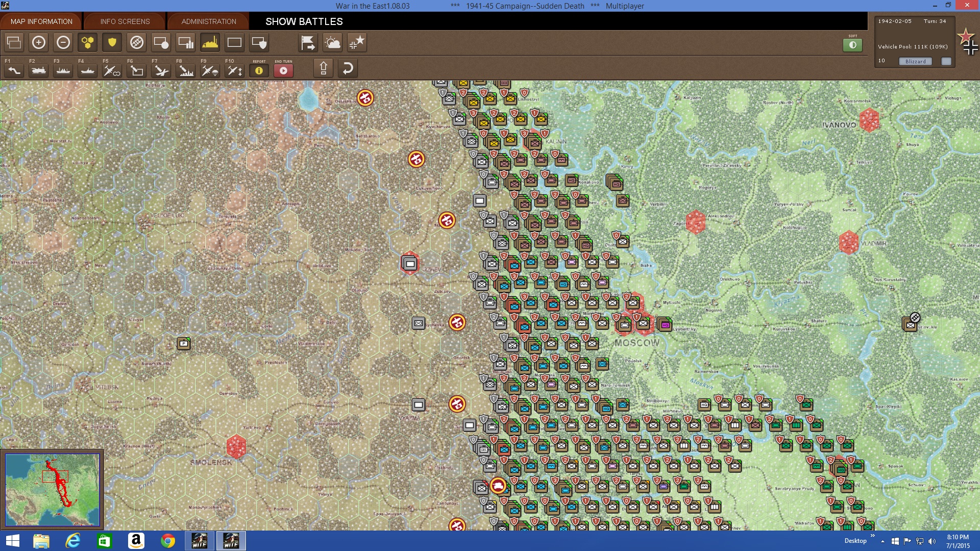Toggle the rail network overlay
The height and width of the screenshot is (551, 980).
(x=137, y=42)
